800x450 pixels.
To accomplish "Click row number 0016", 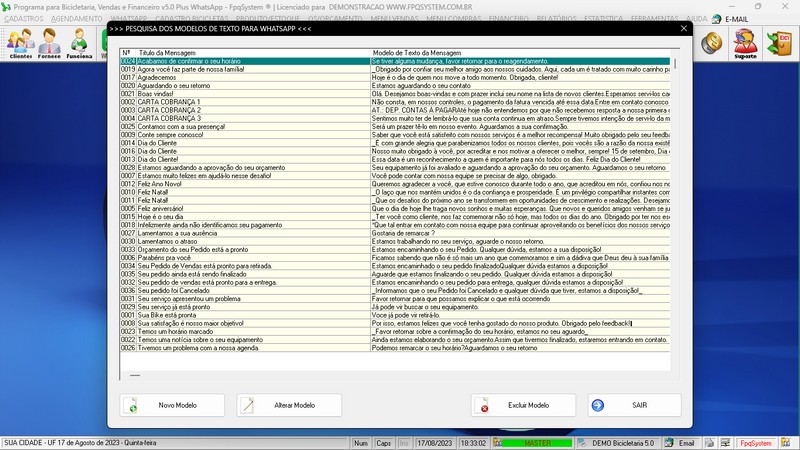I will coord(128,151).
